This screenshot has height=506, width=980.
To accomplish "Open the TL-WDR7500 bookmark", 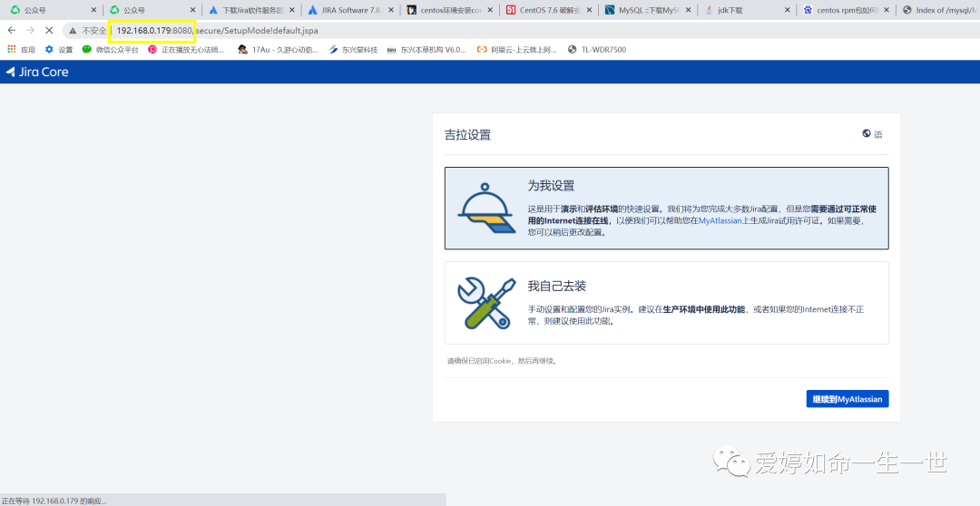I will pyautogui.click(x=596, y=49).
